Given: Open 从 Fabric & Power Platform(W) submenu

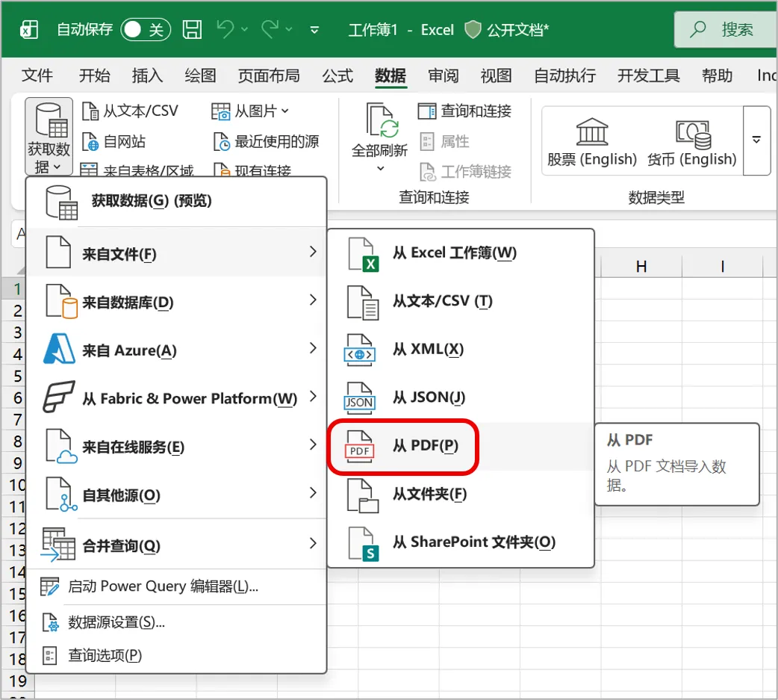Looking at the screenshot, I should [x=176, y=397].
